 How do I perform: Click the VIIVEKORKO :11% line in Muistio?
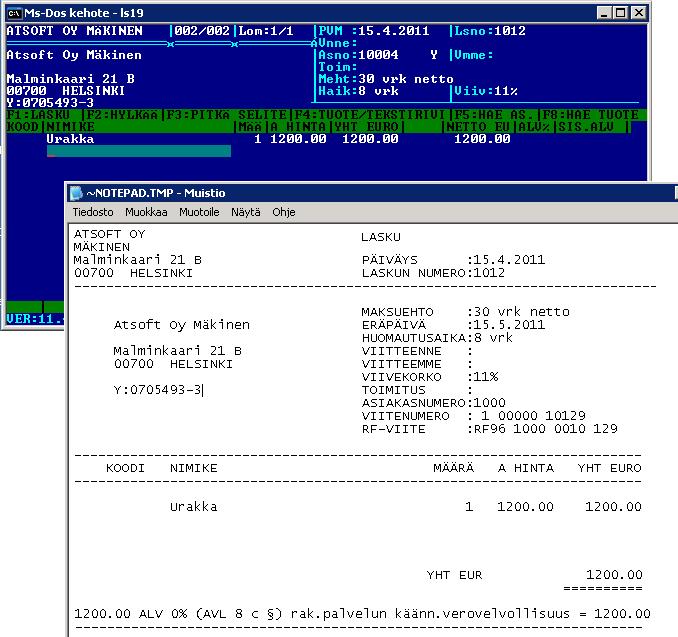pyautogui.click(x=430, y=377)
